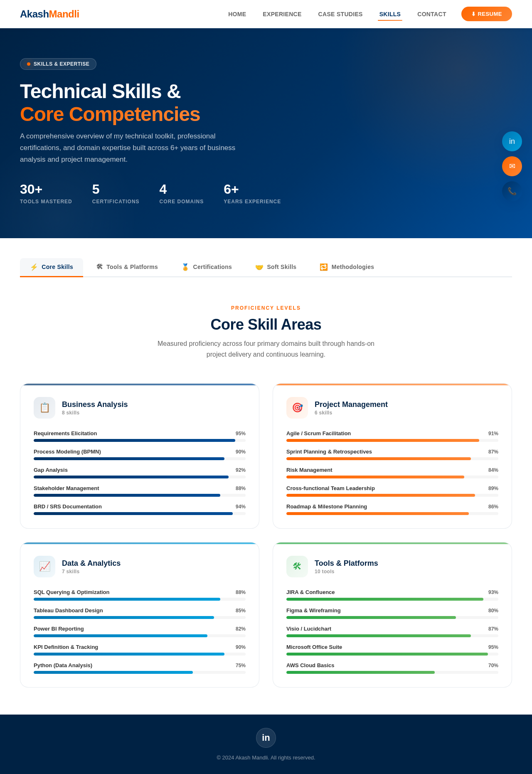Click the Tools & Platforms wrench icon card header
532x774 pixels.
297,567
